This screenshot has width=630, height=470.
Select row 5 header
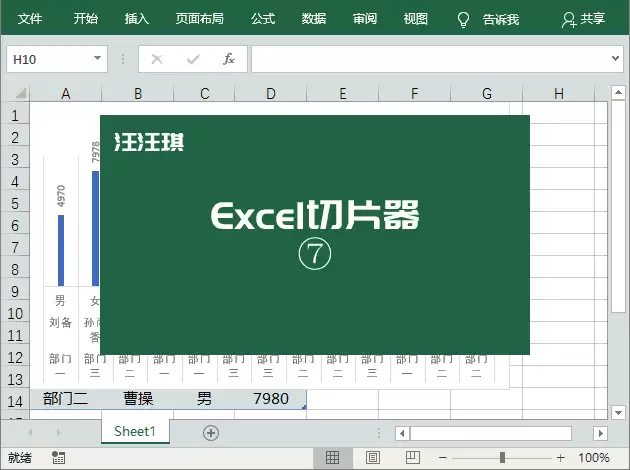pos(15,203)
